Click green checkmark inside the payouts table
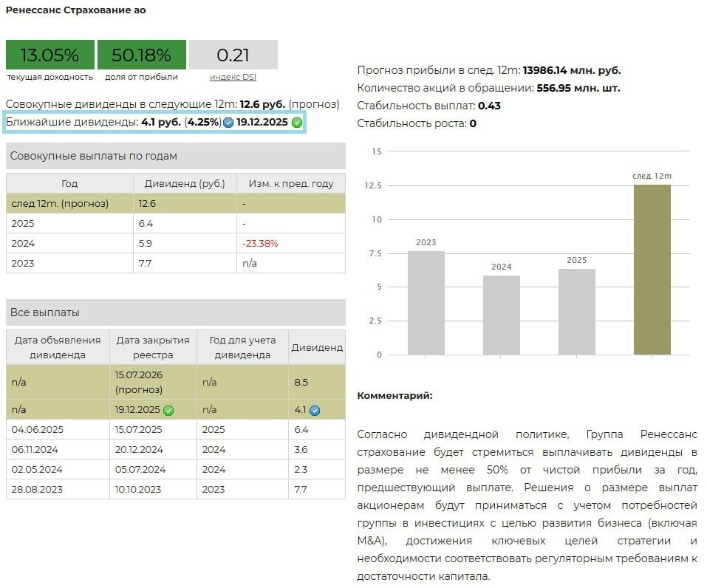This screenshot has height=588, width=707. [168, 410]
